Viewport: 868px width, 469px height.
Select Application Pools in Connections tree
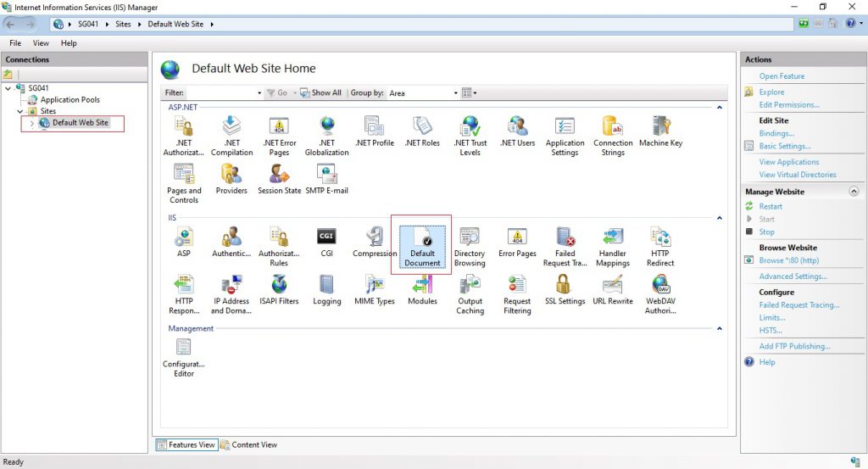[70, 100]
